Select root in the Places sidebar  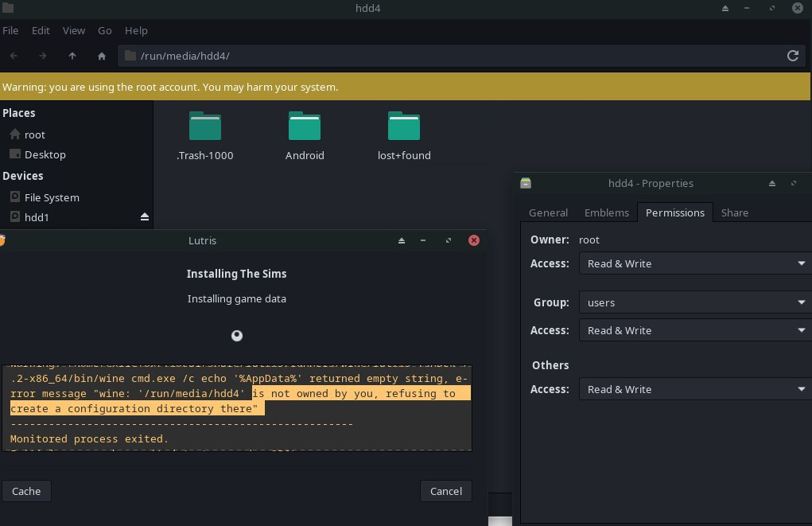pyautogui.click(x=33, y=134)
